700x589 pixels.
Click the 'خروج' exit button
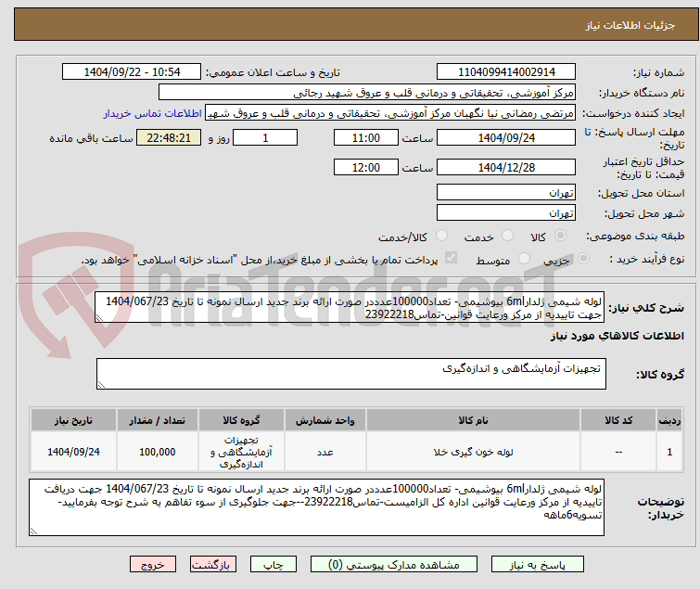[x=153, y=565]
